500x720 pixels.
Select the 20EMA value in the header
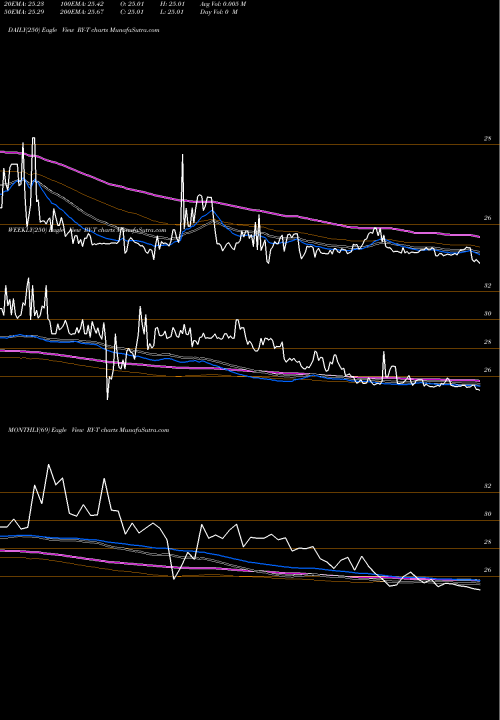(23, 4)
